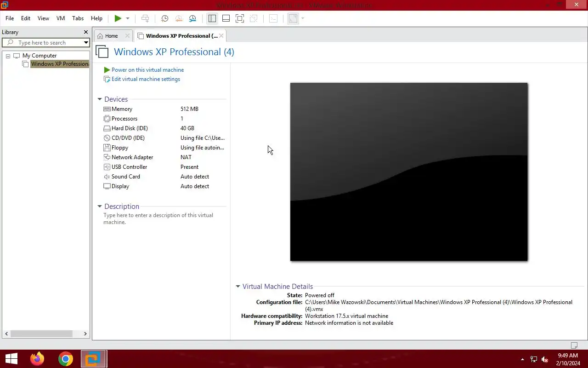The height and width of the screenshot is (368, 588).
Task: Click the Library horizontal scrollbar thumb
Action: point(42,334)
